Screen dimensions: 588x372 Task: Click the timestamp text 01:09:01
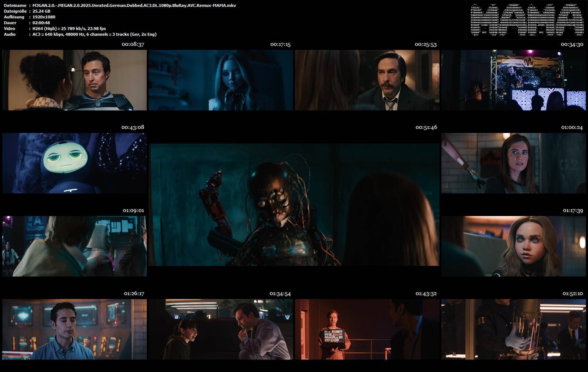(x=133, y=210)
